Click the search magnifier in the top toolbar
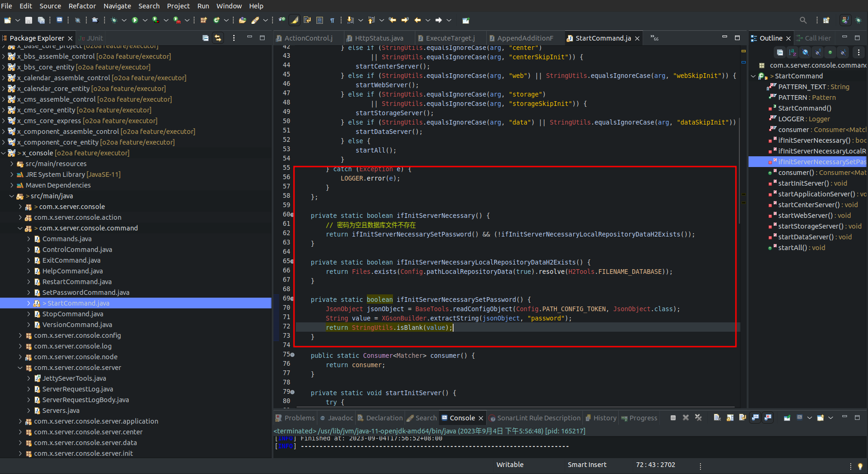Viewport: 868px width, 474px height. (803, 20)
